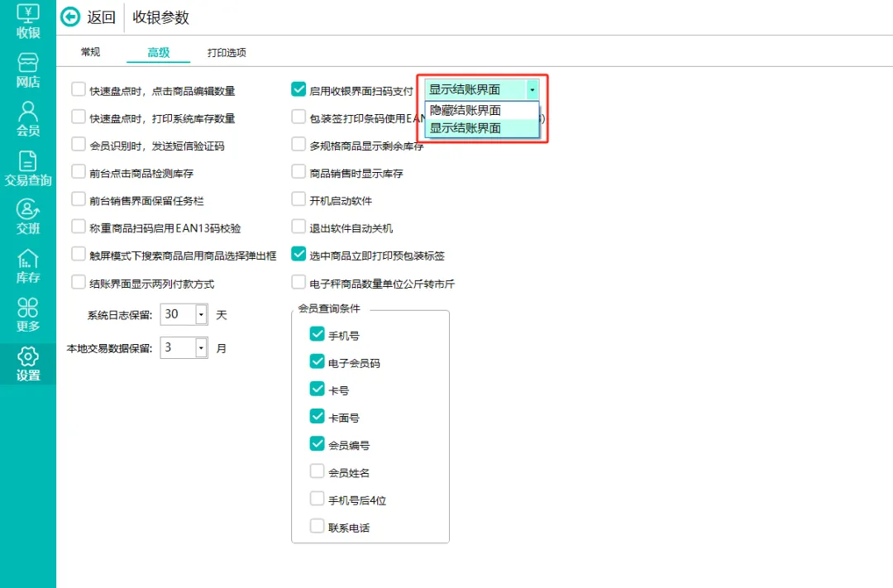893x588 pixels.
Task: Toggle 多规格商品显示剩余库存 checkbox
Action: (x=298, y=144)
